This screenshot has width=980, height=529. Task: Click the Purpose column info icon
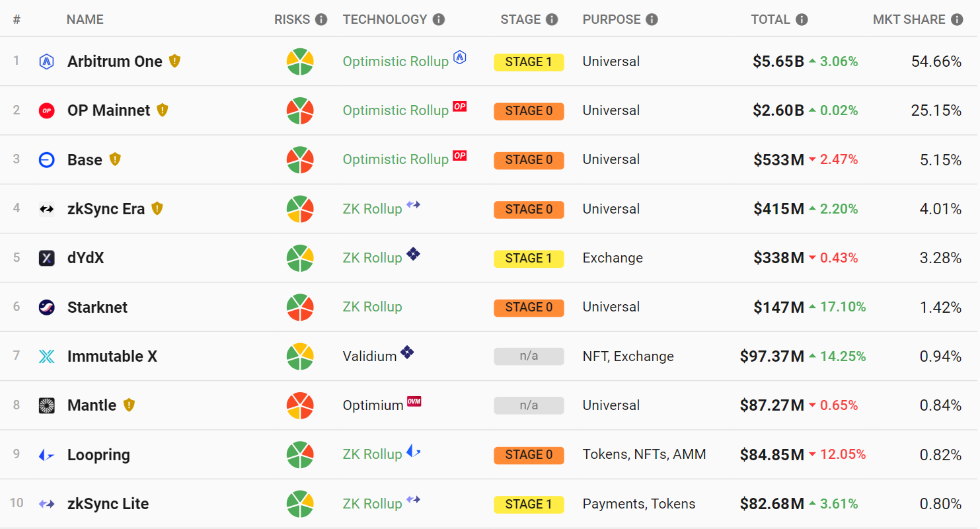click(x=652, y=20)
